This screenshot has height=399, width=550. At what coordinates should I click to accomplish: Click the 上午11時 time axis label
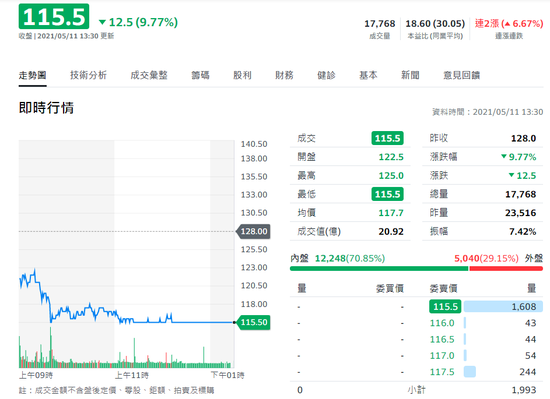coord(132,376)
